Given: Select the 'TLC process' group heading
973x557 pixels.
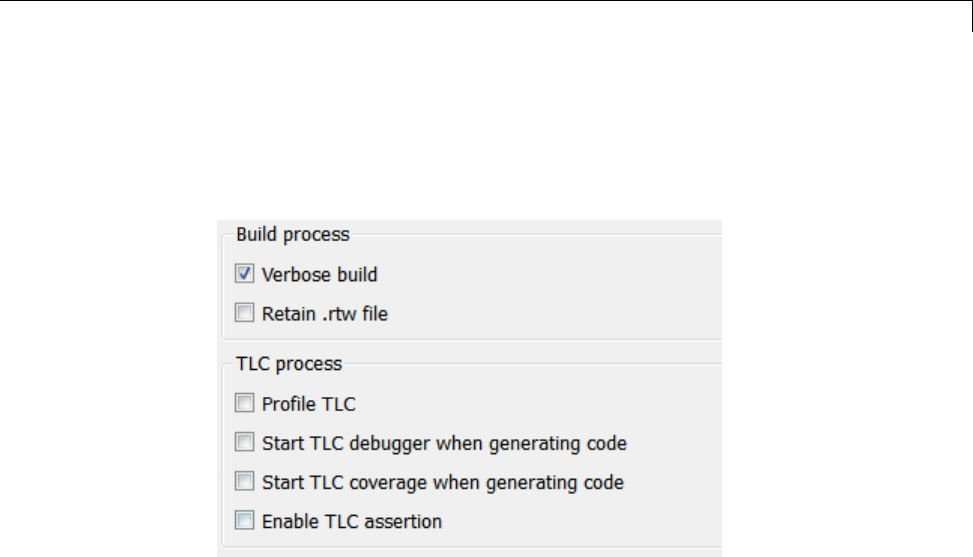Looking at the screenshot, I should (288, 364).
